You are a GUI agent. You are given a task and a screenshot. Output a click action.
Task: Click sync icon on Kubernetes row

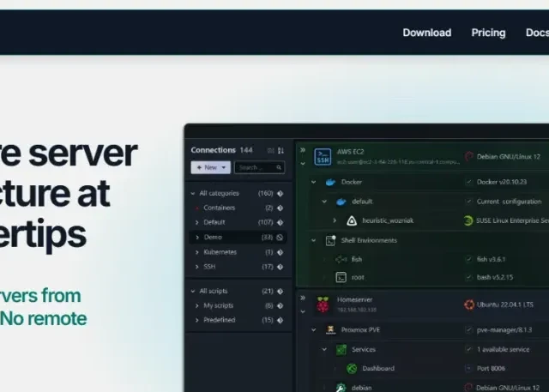pos(281,252)
